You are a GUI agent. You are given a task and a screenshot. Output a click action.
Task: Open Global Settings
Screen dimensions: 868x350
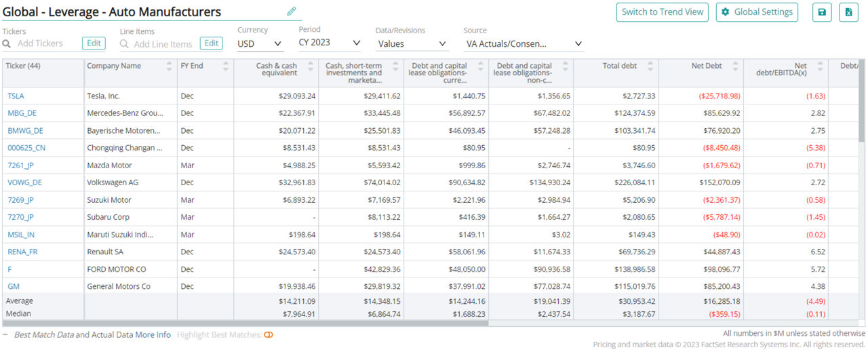[757, 12]
